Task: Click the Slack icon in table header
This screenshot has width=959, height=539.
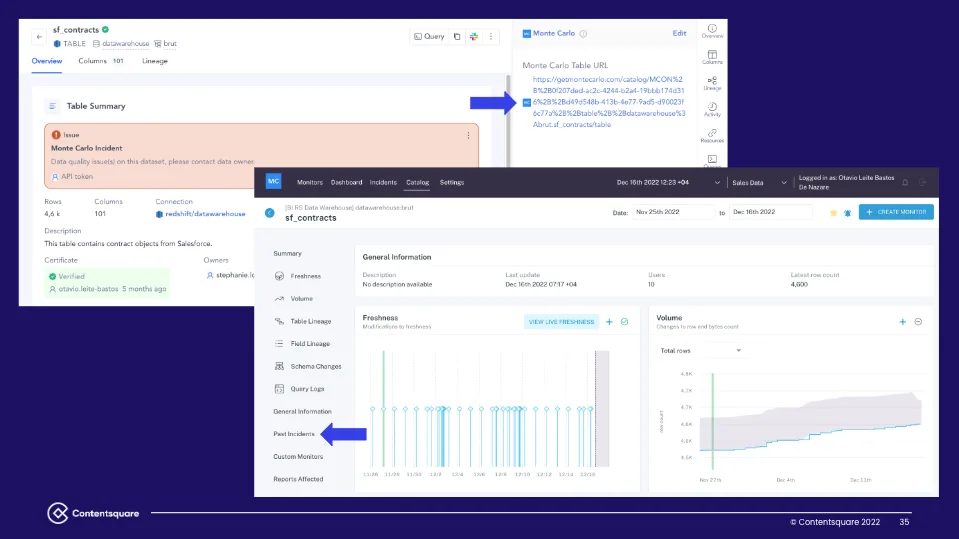Action: (474, 37)
